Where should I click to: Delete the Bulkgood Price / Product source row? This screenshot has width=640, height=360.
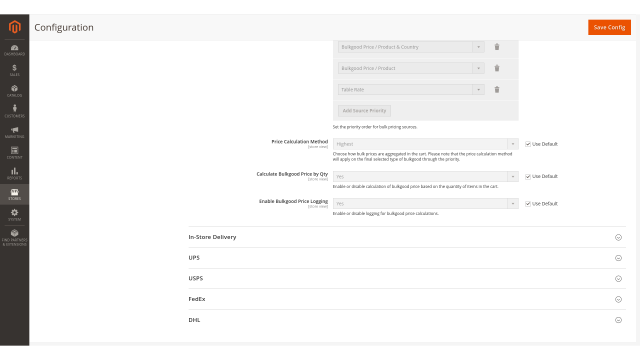point(497,68)
